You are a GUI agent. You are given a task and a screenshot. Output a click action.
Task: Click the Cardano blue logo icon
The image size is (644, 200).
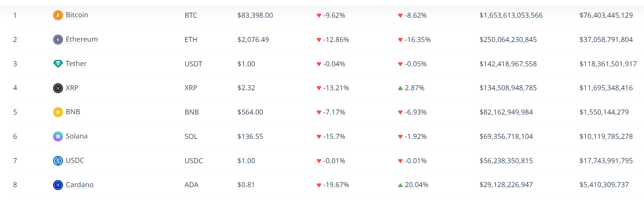tap(58, 185)
